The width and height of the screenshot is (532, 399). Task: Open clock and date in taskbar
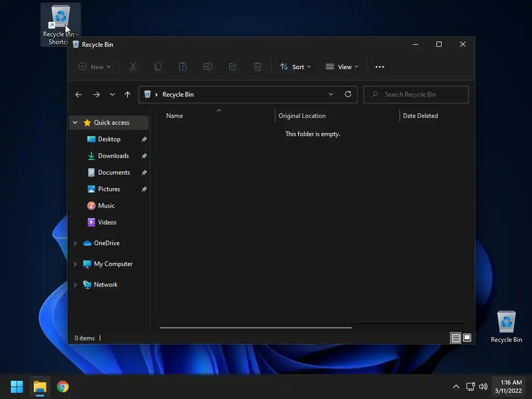508,387
